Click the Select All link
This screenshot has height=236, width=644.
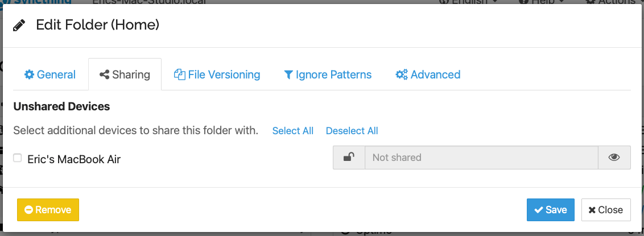point(293,131)
